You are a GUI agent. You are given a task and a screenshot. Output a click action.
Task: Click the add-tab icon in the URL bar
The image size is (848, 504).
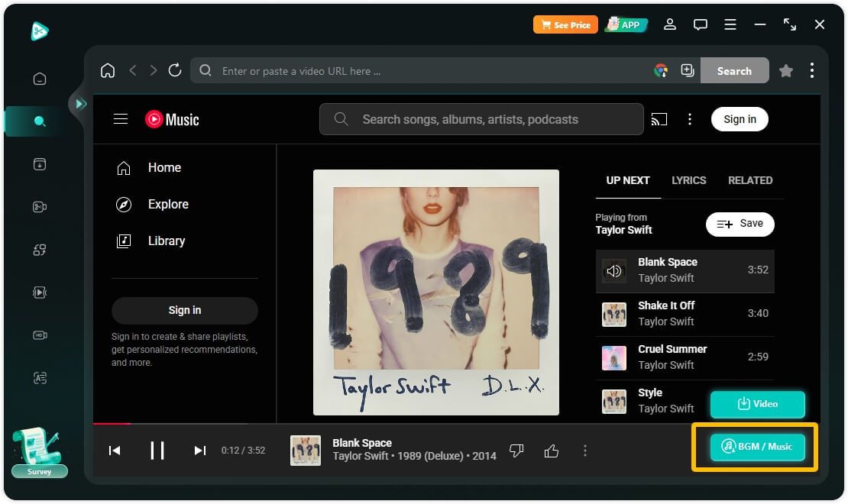pos(688,70)
